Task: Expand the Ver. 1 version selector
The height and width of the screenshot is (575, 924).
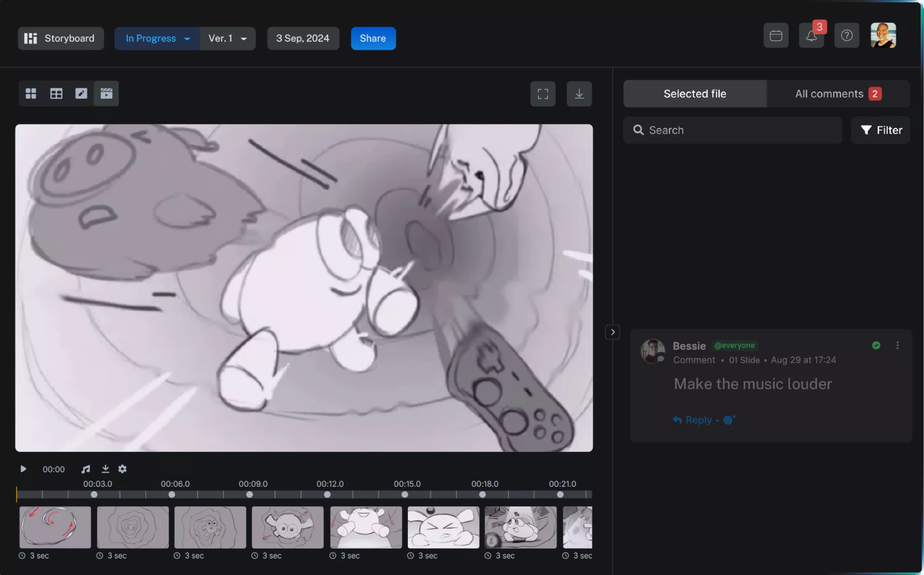Action: tap(227, 38)
